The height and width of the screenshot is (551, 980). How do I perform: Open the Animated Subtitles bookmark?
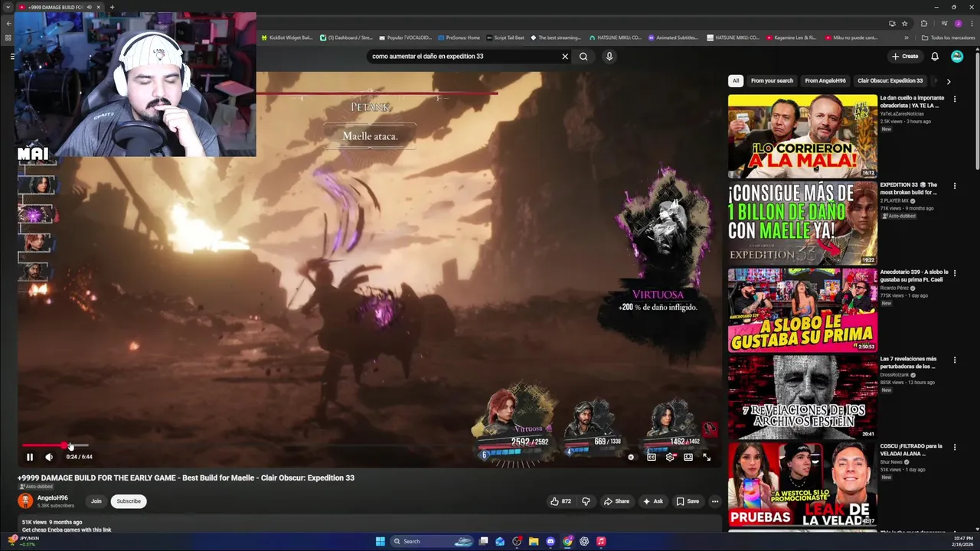(673, 37)
